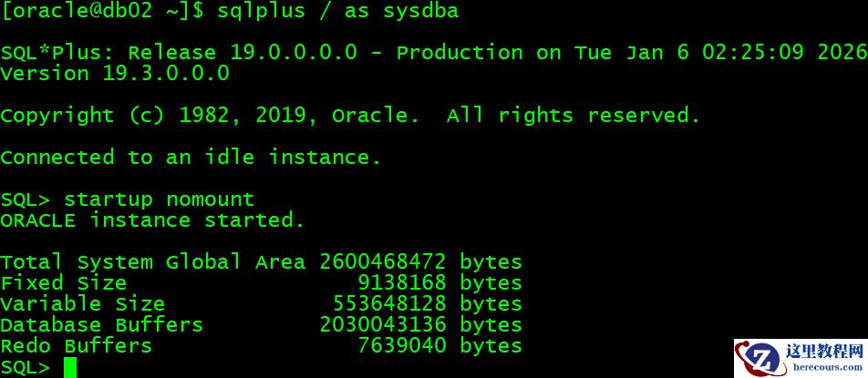
Task: Click the 'Fixed Size' label
Action: tap(63, 283)
